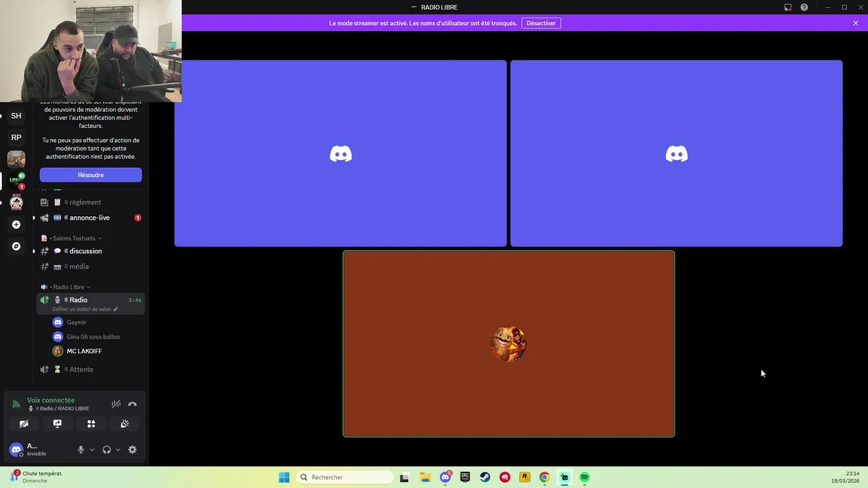Image resolution: width=868 pixels, height=488 pixels.
Task: Open the RP server icon
Action: point(16,138)
